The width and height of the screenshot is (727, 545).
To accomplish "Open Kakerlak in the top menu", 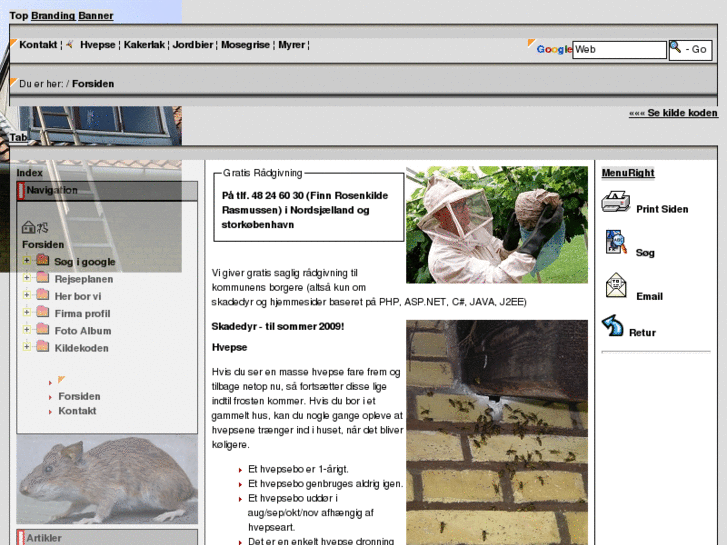I will pos(144,45).
